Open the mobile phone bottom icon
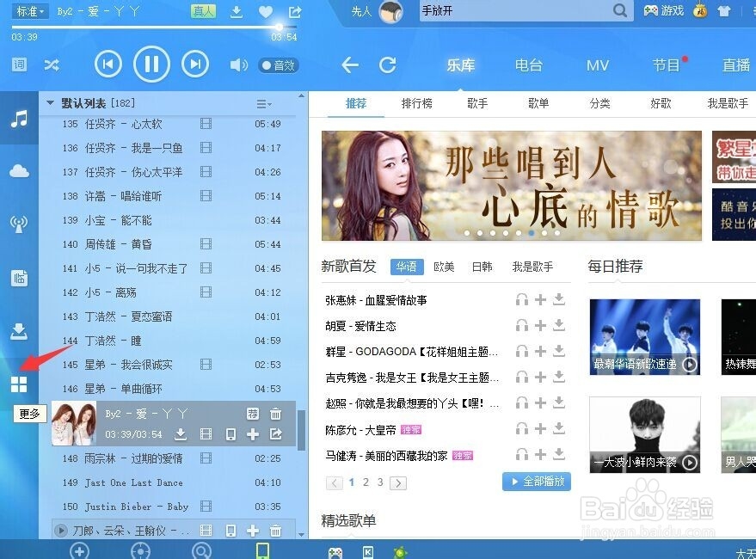 click(263, 550)
